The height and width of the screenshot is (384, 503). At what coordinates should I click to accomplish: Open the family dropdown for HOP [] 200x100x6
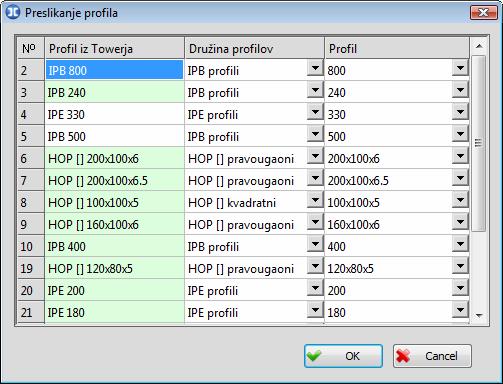coord(315,156)
